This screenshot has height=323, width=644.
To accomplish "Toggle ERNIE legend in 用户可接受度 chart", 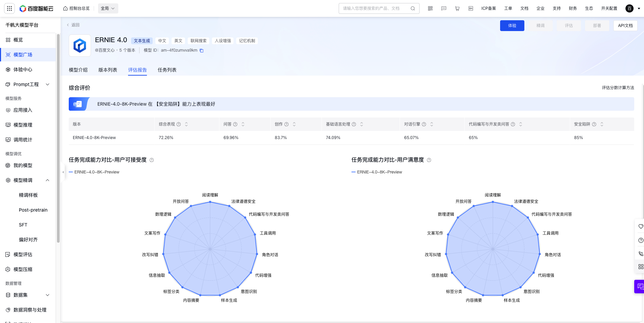I will 94,172.
